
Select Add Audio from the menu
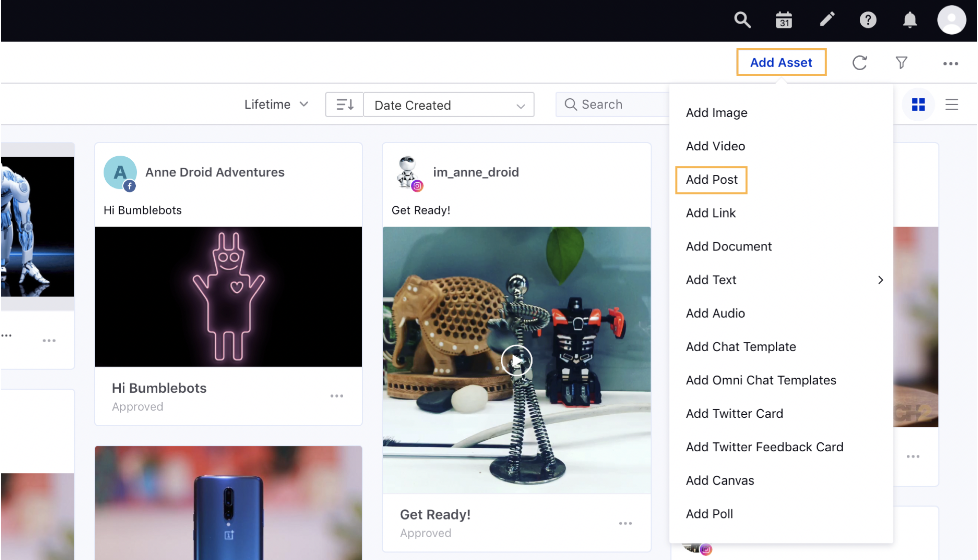click(781, 313)
